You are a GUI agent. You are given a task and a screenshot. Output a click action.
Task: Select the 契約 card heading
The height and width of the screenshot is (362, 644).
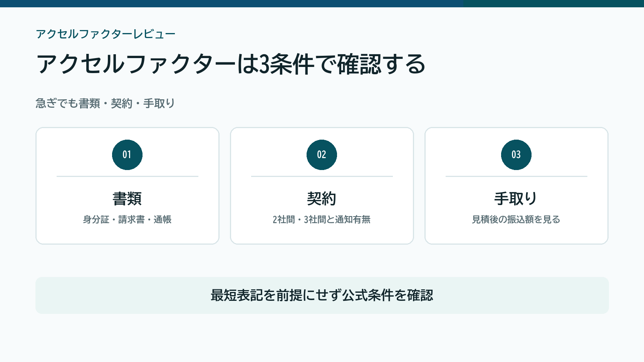322,199
